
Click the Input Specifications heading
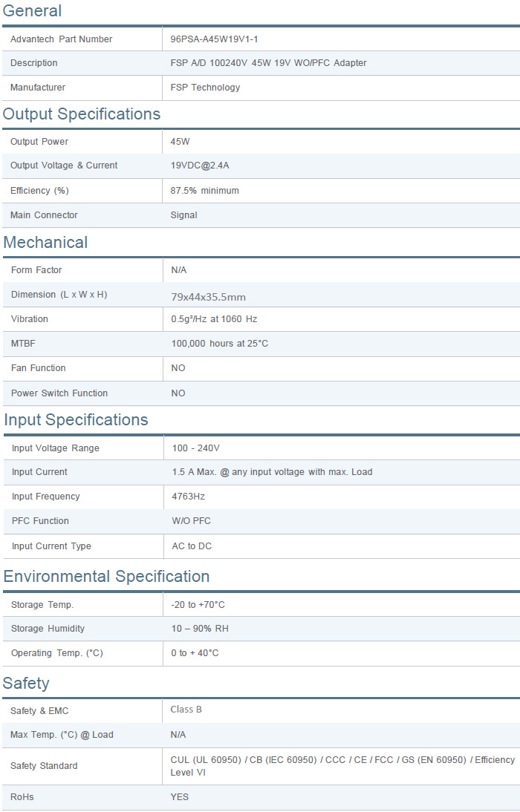[x=76, y=420]
